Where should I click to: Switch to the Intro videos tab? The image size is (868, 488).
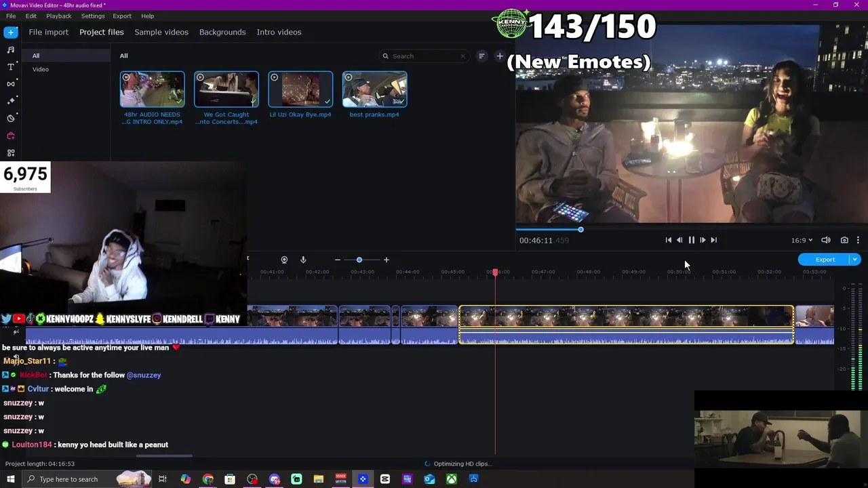coord(279,32)
